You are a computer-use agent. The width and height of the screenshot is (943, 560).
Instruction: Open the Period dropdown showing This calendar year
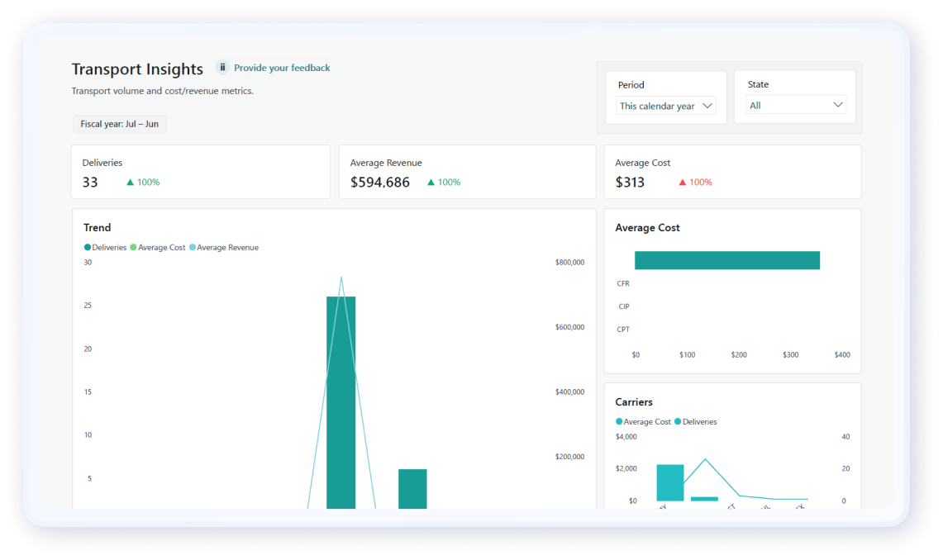tap(665, 106)
